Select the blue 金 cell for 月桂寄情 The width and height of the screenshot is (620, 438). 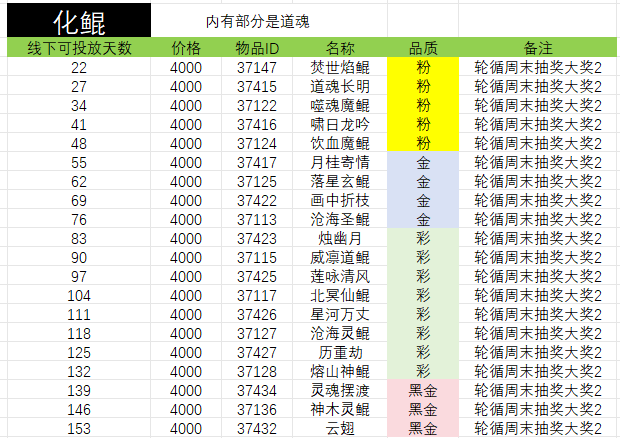[423, 162]
